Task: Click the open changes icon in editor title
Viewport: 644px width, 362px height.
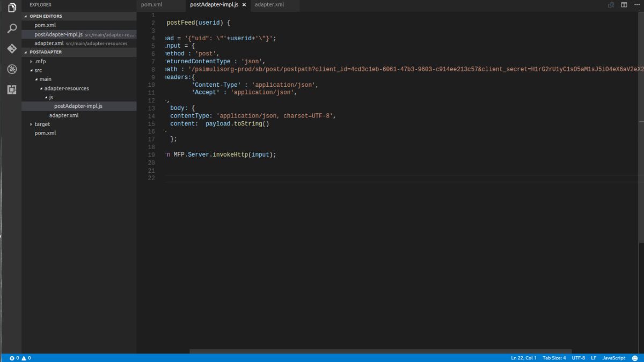Action: tap(611, 5)
